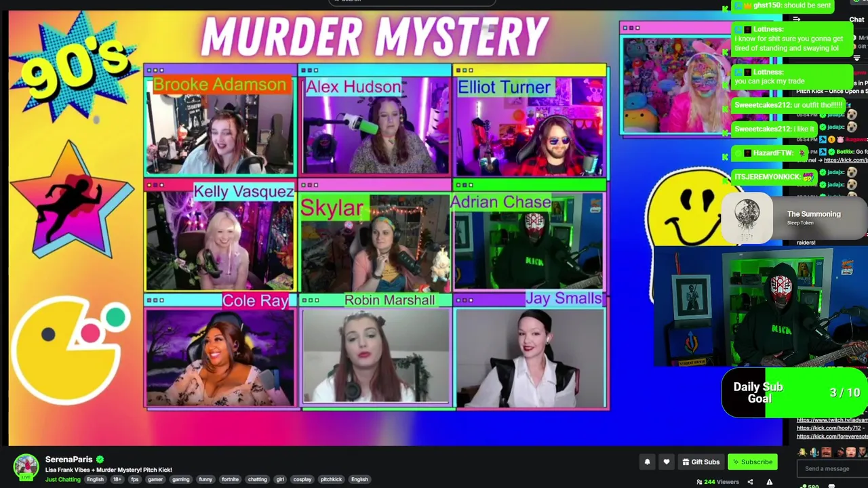Select the fortnite tag
The width and height of the screenshot is (868, 488).
[230, 479]
